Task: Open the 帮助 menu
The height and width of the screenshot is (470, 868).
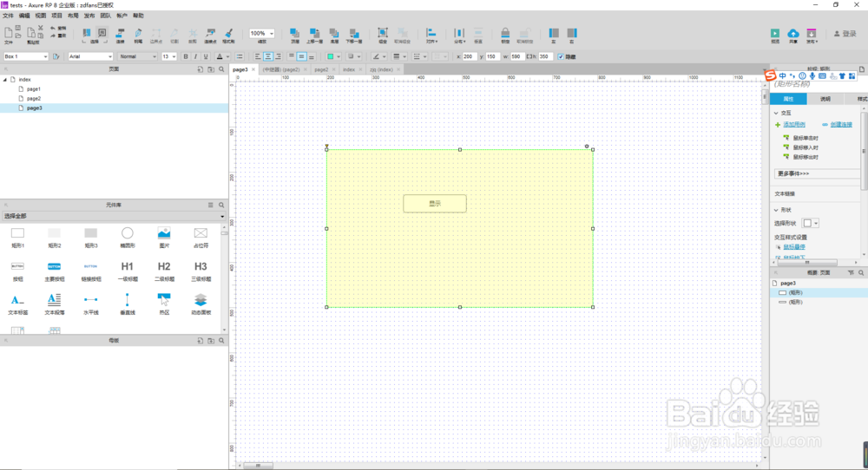Action: pos(138,16)
